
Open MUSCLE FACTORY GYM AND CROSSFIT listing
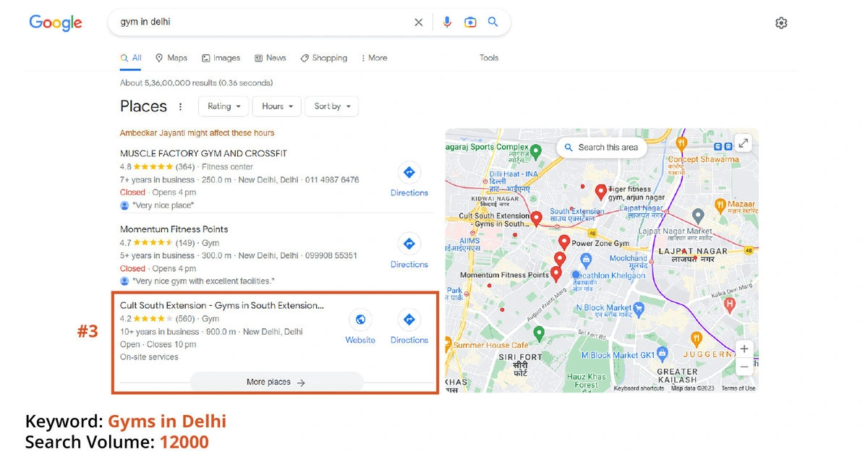coord(204,153)
